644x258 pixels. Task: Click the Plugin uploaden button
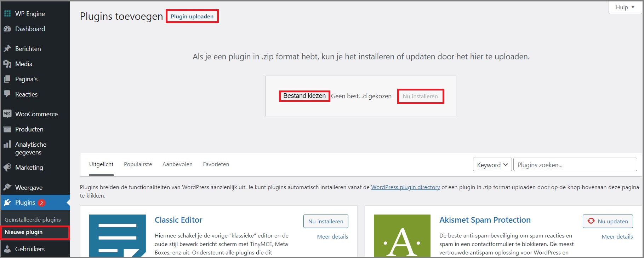point(192,17)
